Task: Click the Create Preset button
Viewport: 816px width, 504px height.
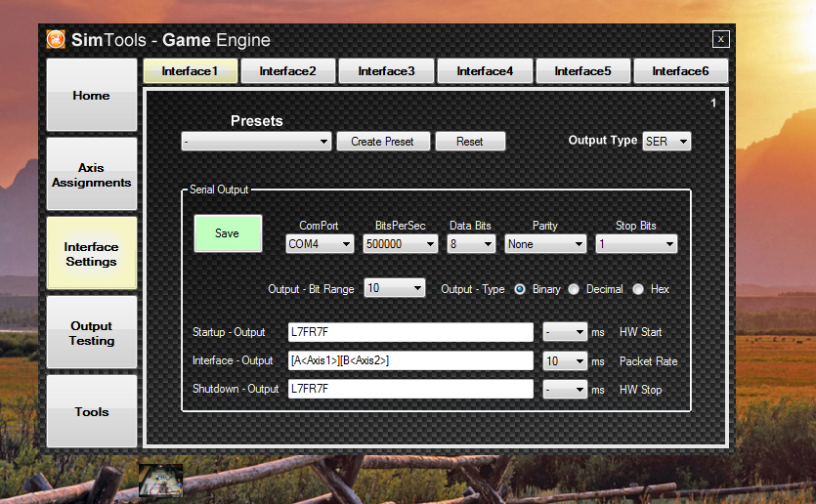Action: click(x=383, y=142)
